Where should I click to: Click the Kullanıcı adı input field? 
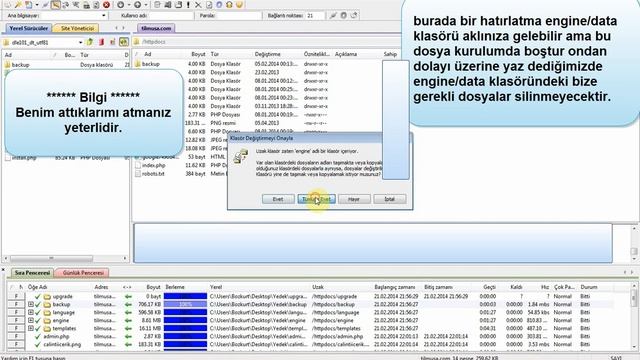point(171,16)
